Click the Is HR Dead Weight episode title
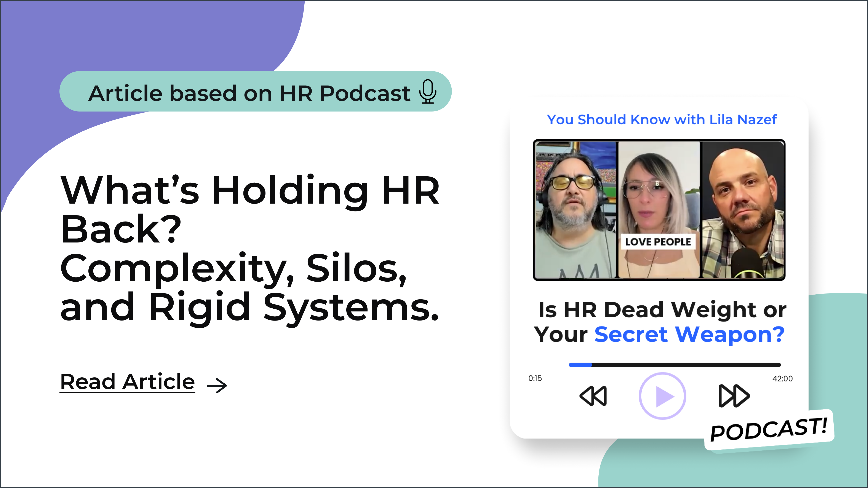The height and width of the screenshot is (488, 868). click(662, 310)
